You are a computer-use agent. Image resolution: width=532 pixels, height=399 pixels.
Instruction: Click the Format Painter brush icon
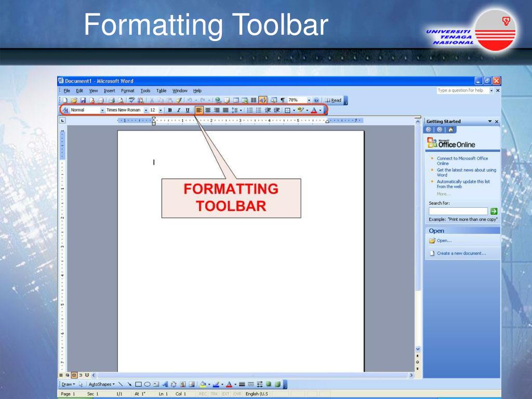pos(179,100)
